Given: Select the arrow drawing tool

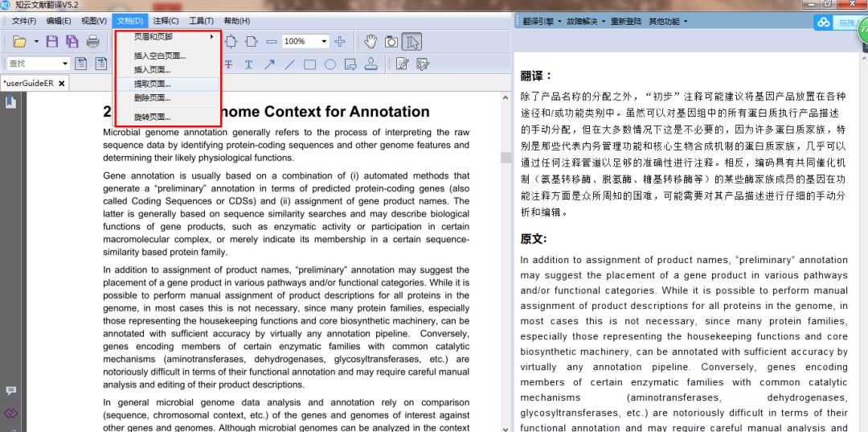Looking at the screenshot, I should 269,64.
